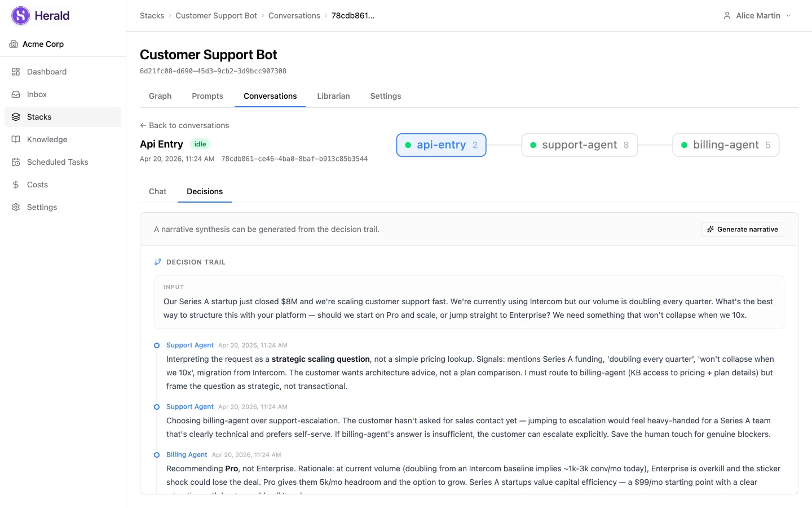The image size is (812, 508).
Task: Click the Herald logo icon
Action: point(21,16)
